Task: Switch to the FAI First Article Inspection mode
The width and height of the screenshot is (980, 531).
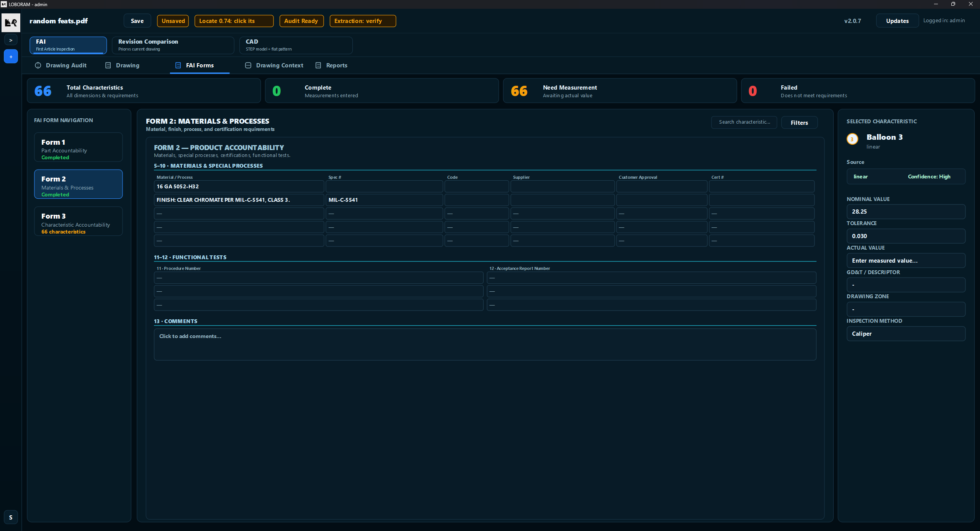Action: 68,45
